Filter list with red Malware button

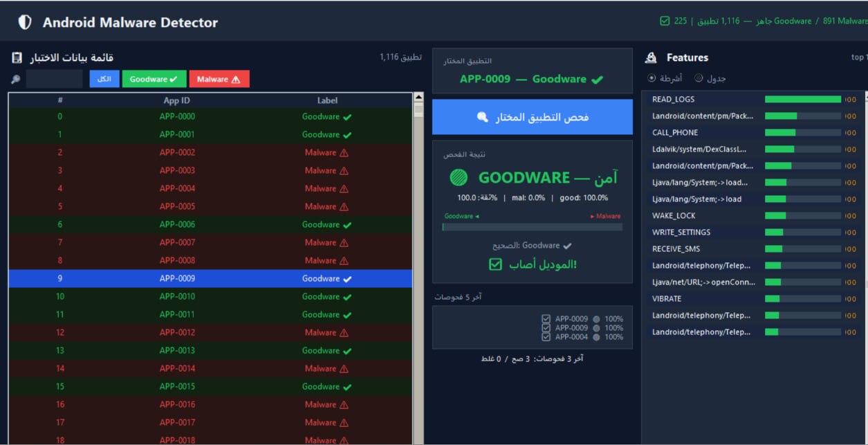click(219, 79)
